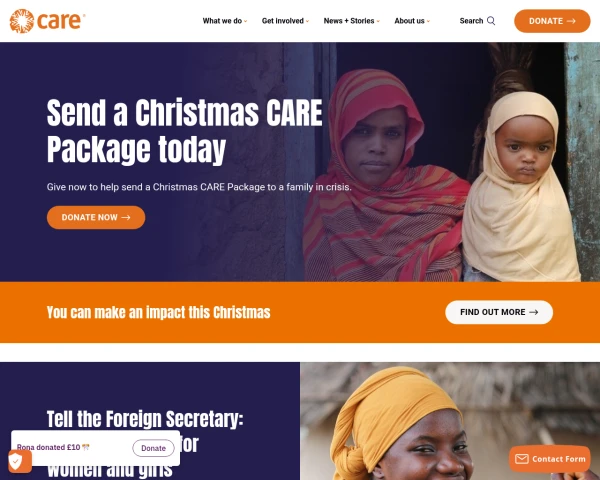Click Donate in Rona donated popup
This screenshot has height=480, width=600.
point(153,448)
